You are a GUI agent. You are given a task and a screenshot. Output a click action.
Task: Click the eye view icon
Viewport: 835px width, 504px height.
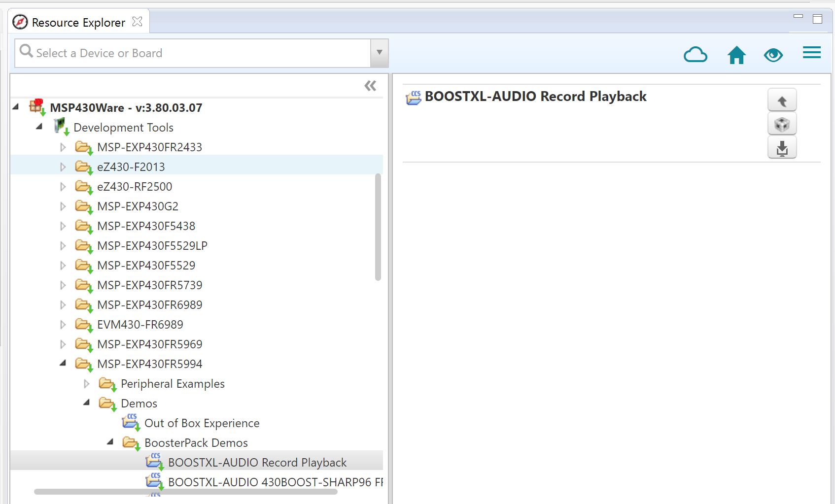coord(773,55)
